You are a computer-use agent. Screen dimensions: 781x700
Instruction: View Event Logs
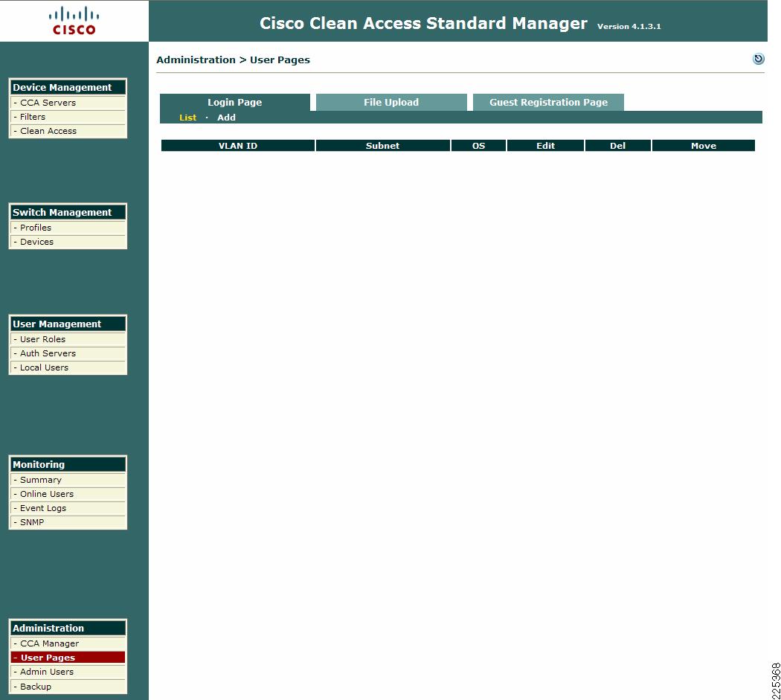pos(68,508)
